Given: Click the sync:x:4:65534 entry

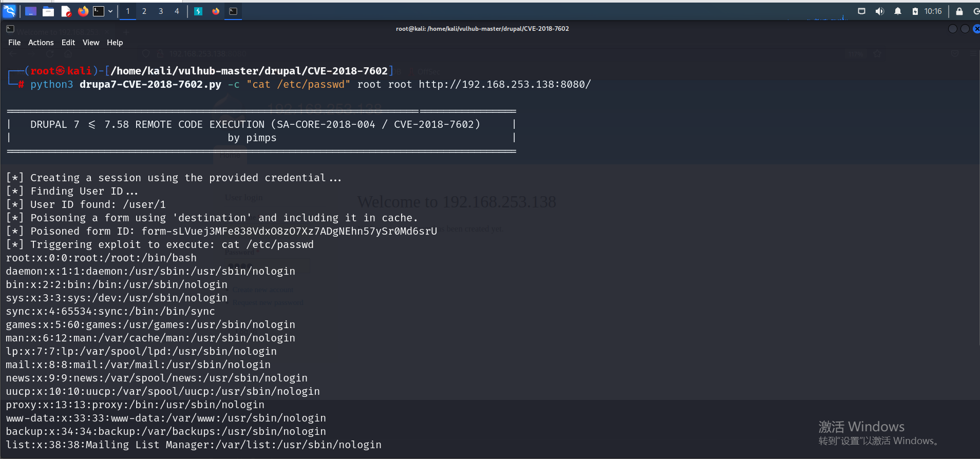Looking at the screenshot, I should pyautogui.click(x=110, y=311).
